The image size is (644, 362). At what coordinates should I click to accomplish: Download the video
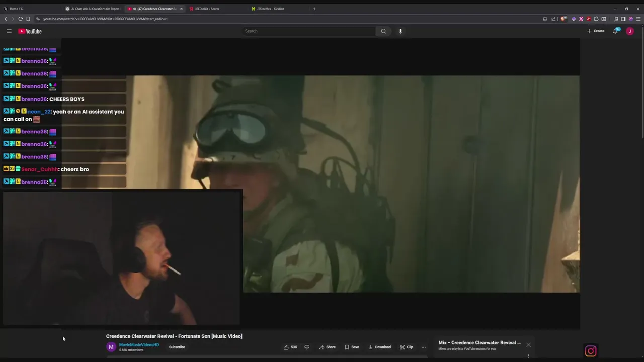pos(380,347)
